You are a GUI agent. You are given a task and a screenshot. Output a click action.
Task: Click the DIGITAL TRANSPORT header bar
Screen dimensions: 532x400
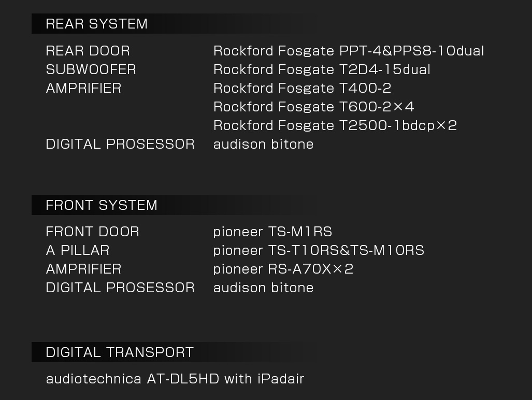tap(173, 352)
